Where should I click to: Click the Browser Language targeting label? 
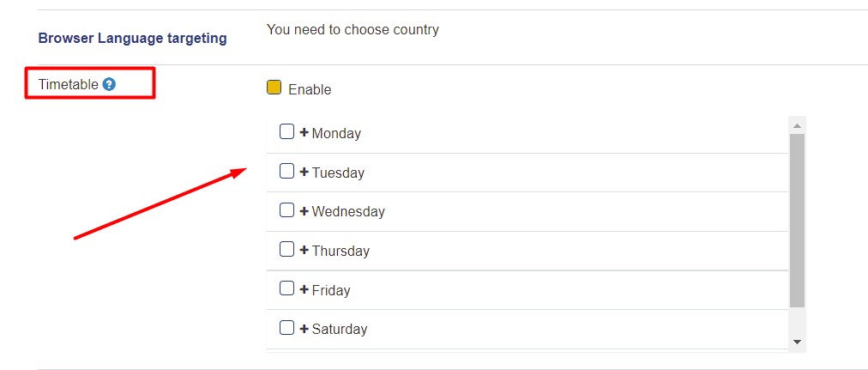coord(132,39)
